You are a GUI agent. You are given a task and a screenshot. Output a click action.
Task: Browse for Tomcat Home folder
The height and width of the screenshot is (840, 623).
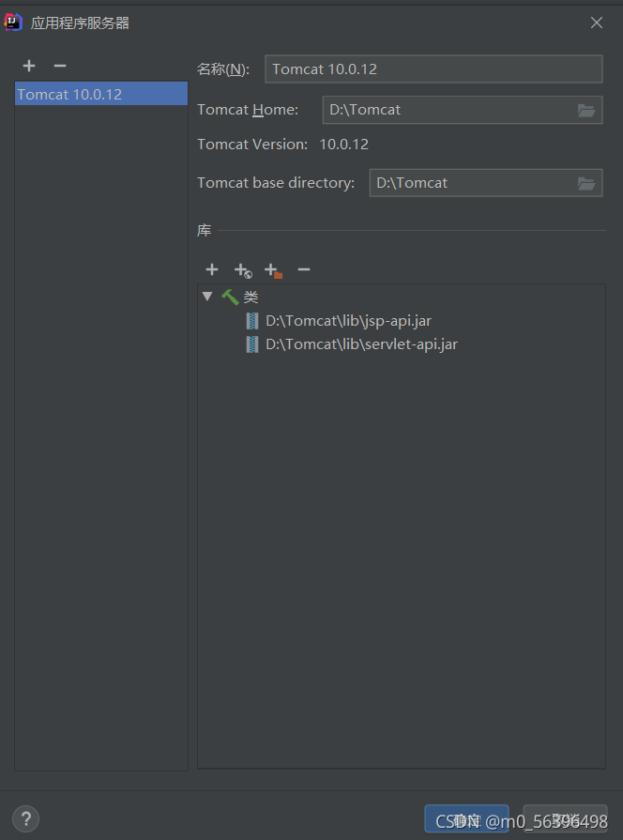587,110
